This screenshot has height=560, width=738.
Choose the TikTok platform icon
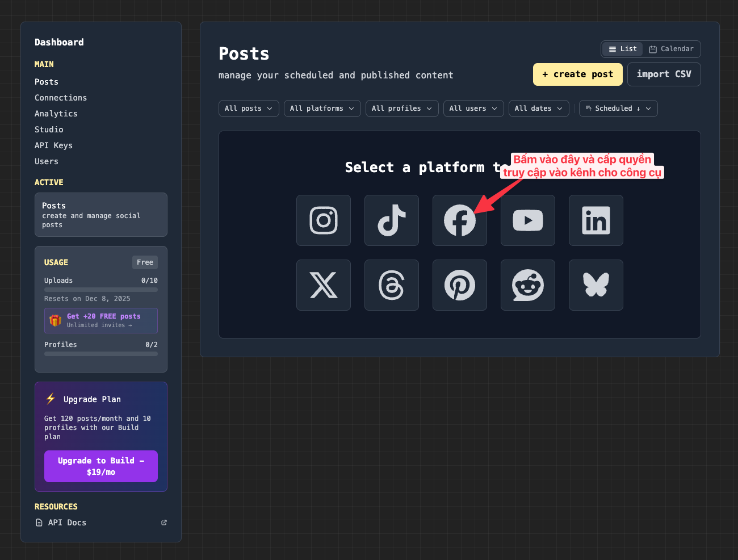coord(392,220)
